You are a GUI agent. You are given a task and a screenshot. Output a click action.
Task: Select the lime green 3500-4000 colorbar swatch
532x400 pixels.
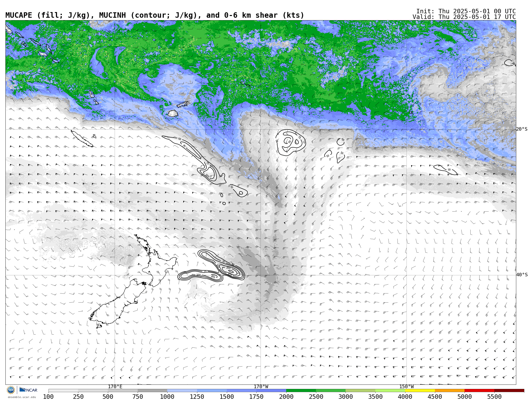click(x=390, y=391)
